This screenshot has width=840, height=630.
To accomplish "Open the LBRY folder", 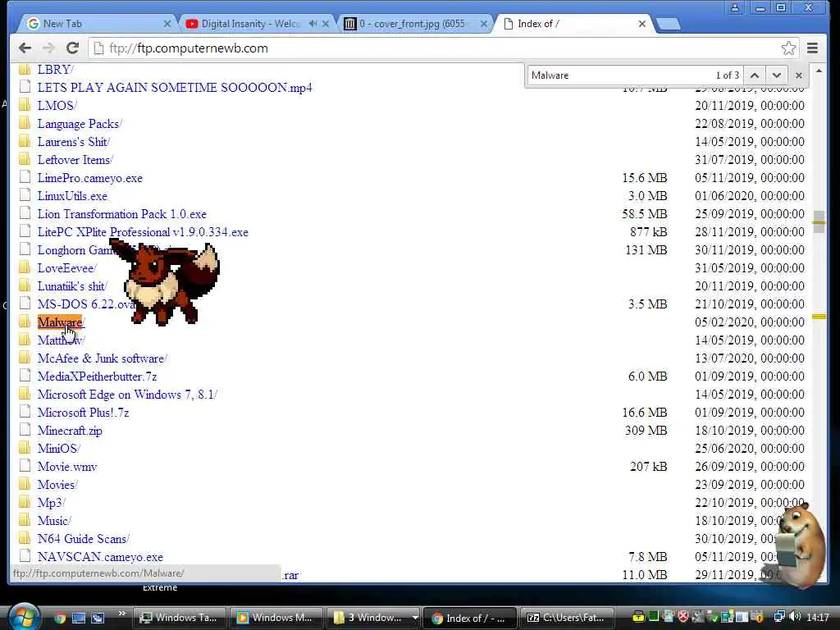I will tap(55, 70).
